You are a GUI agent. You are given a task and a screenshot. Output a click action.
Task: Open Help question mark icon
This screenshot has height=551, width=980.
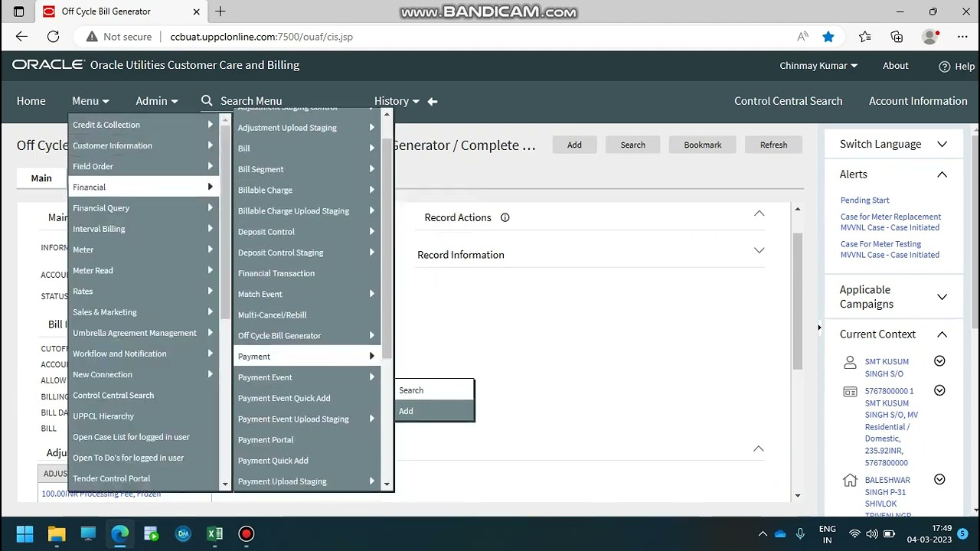coord(945,66)
